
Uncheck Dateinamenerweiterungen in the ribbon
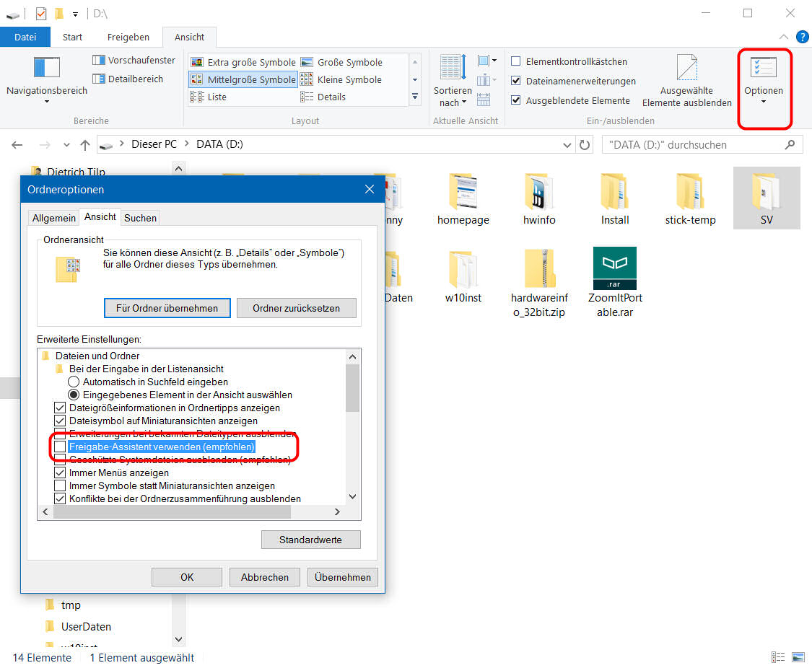[516, 82]
